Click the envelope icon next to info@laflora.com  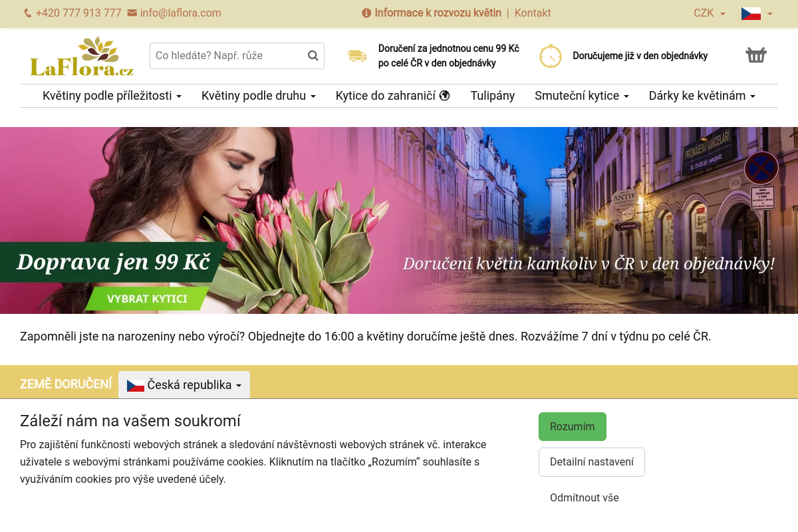[x=132, y=13]
